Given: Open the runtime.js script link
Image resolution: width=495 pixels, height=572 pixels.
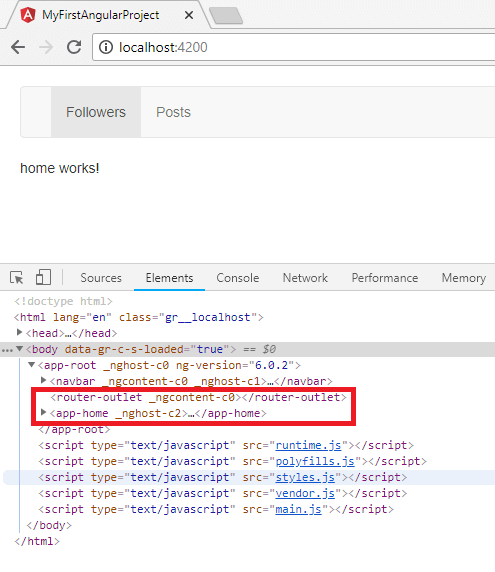Looking at the screenshot, I should [308, 445].
